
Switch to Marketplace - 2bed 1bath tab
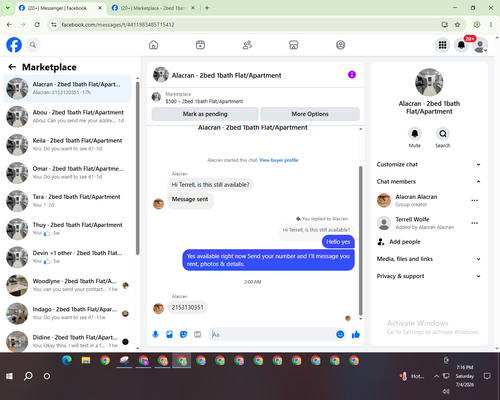coord(153,8)
